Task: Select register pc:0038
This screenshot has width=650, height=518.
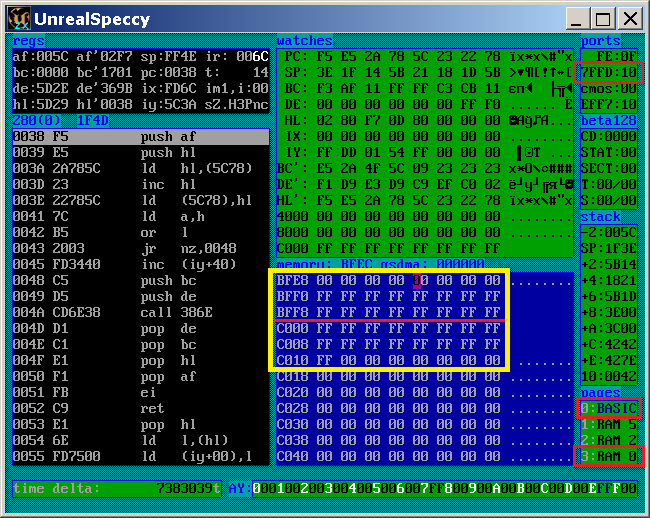Action: coord(168,73)
